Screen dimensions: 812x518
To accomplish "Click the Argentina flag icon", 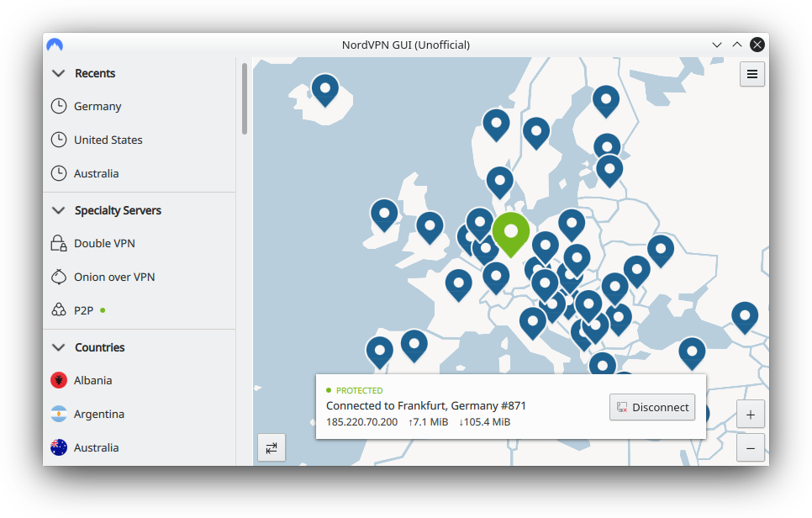I will coord(59,414).
